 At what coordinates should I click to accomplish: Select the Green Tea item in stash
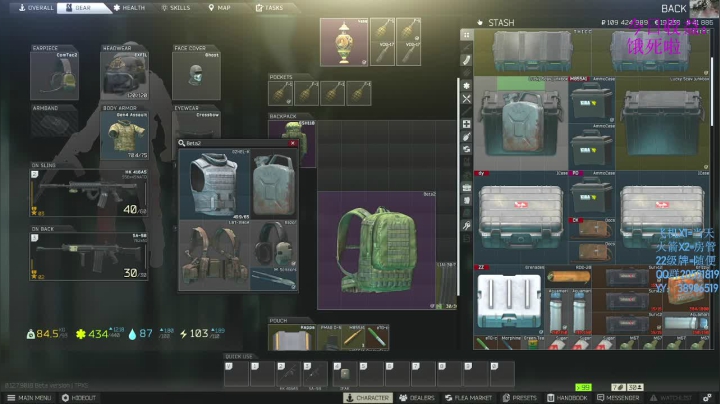pos(533,342)
